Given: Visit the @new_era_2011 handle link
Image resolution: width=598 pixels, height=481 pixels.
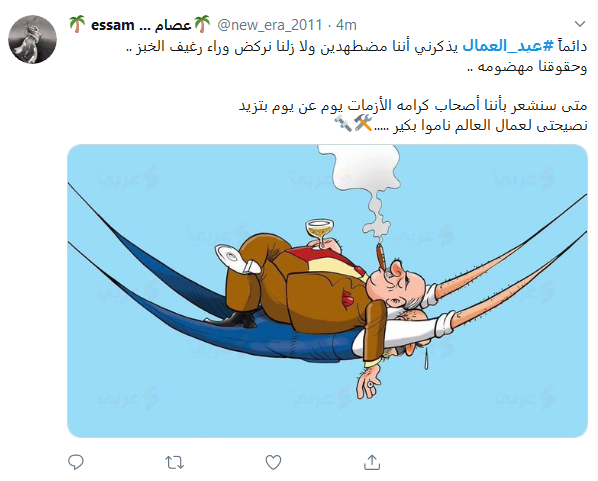Looking at the screenshot, I should (x=270, y=25).
